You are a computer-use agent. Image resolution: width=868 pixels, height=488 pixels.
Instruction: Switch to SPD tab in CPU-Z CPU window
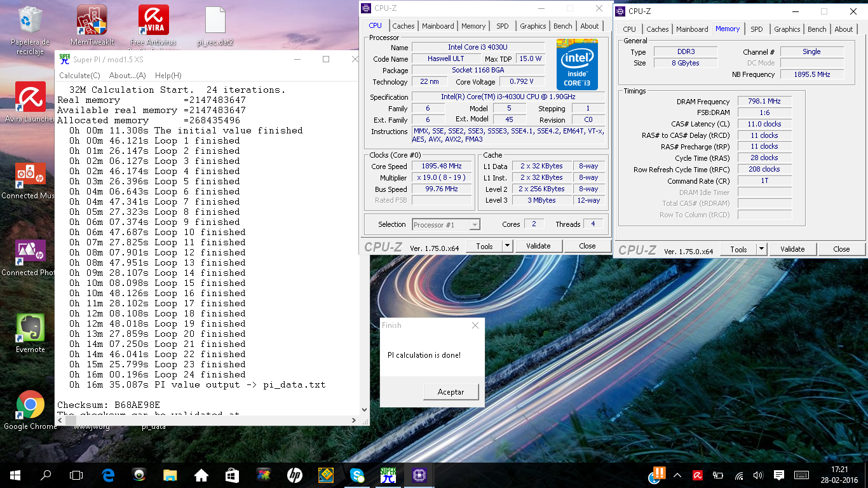click(503, 26)
